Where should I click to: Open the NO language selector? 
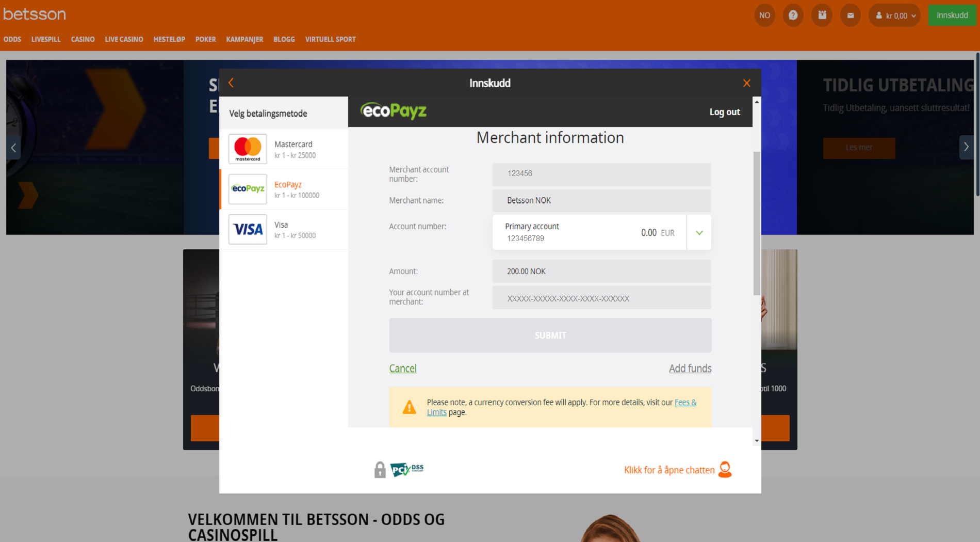764,15
